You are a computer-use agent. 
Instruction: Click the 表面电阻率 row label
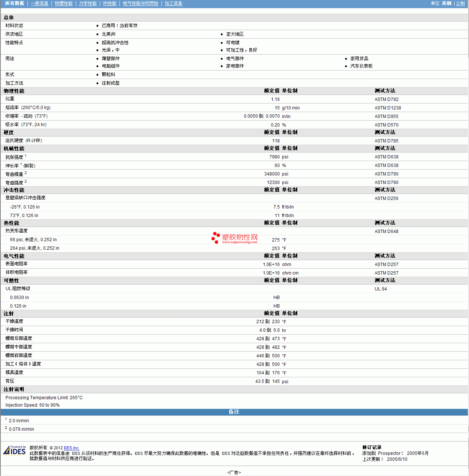[16, 264]
